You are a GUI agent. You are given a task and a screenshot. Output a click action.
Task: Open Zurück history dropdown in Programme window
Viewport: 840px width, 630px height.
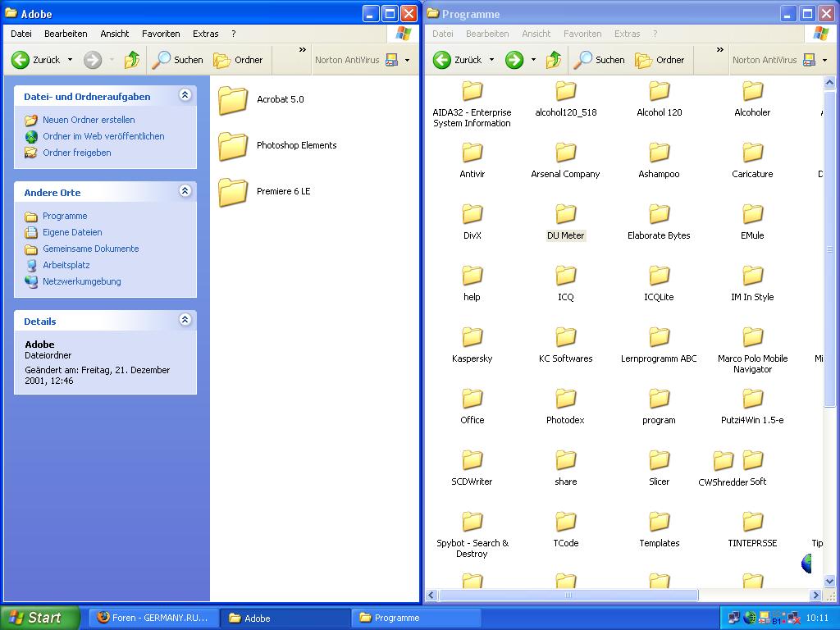(492, 59)
